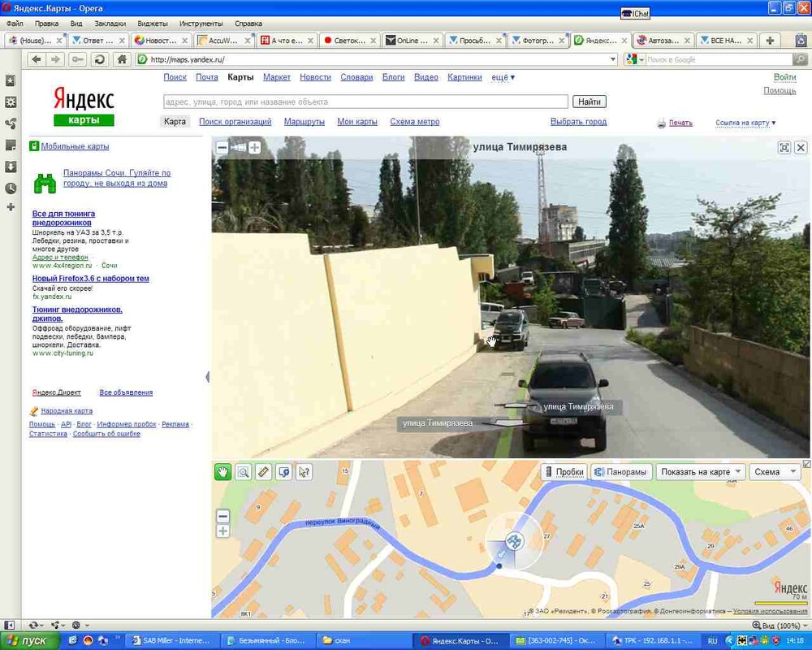Viewport: 812px width, 650px height.
Task: Click the browser Home button
Action: (122, 59)
